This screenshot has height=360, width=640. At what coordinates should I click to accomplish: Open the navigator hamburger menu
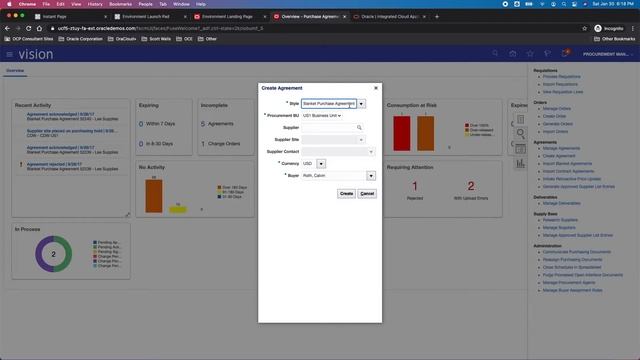9,54
